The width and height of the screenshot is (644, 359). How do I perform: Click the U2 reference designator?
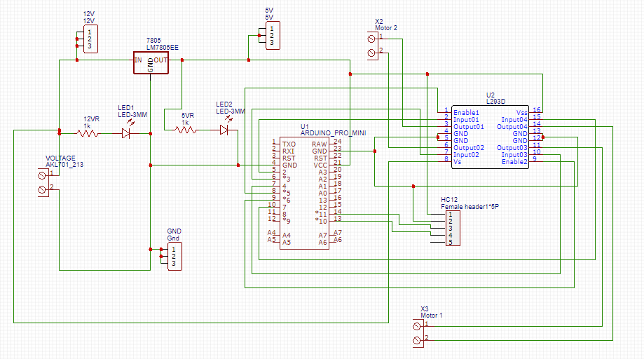point(491,95)
